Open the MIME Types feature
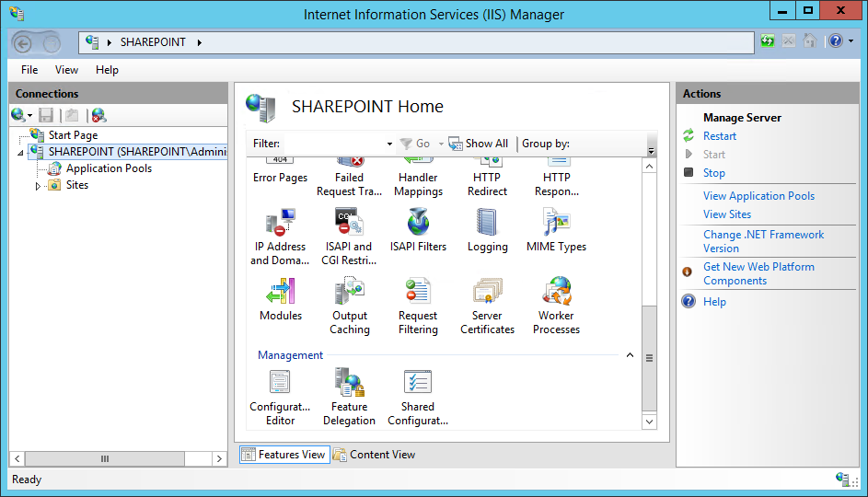 [556, 230]
